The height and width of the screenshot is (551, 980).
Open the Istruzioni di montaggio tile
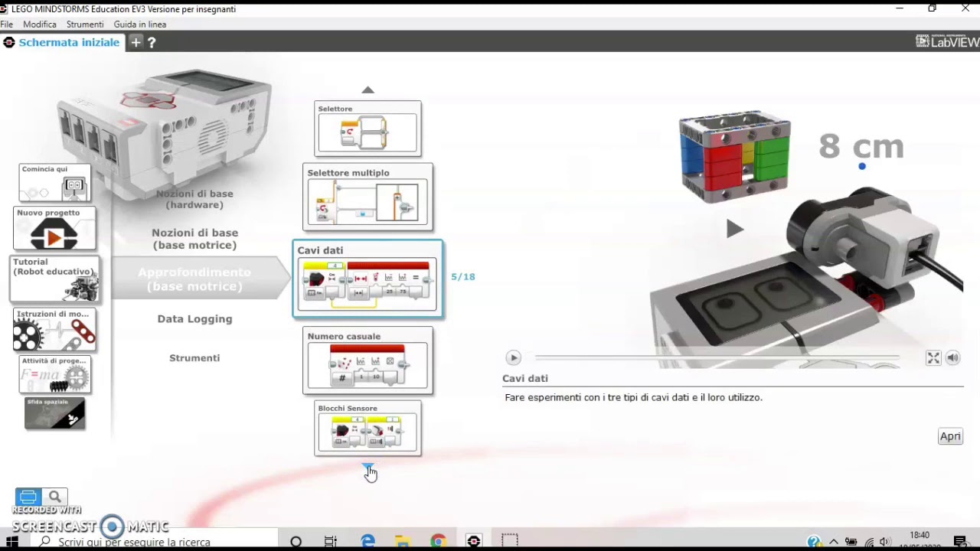(54, 330)
